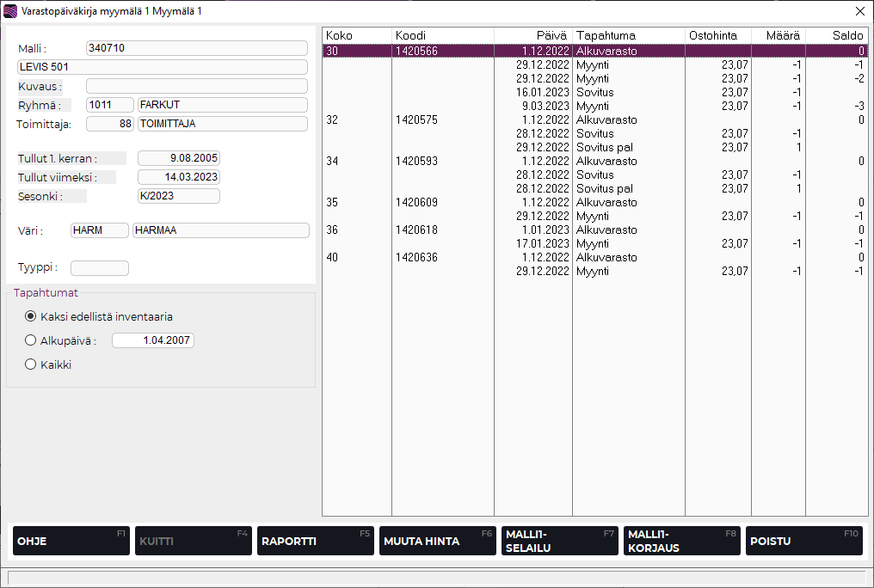Screen dimensions: 874x588
Task: Click the Saldo column header
Action: click(x=835, y=35)
